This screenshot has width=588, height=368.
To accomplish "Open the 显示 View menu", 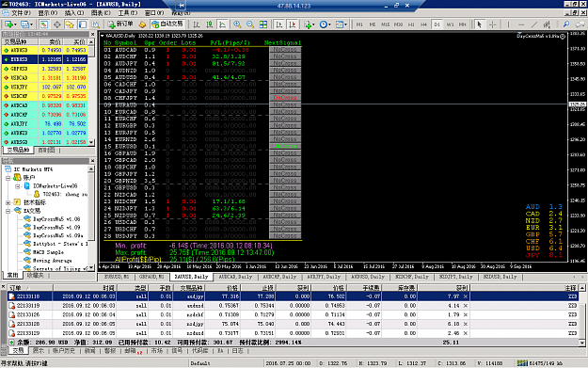I will (x=48, y=13).
